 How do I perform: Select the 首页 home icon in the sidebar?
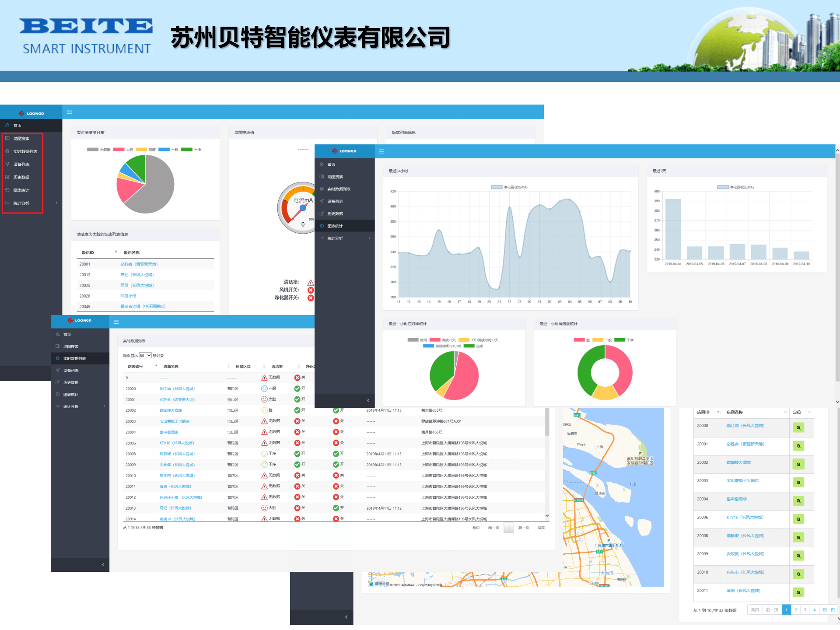pos(7,126)
